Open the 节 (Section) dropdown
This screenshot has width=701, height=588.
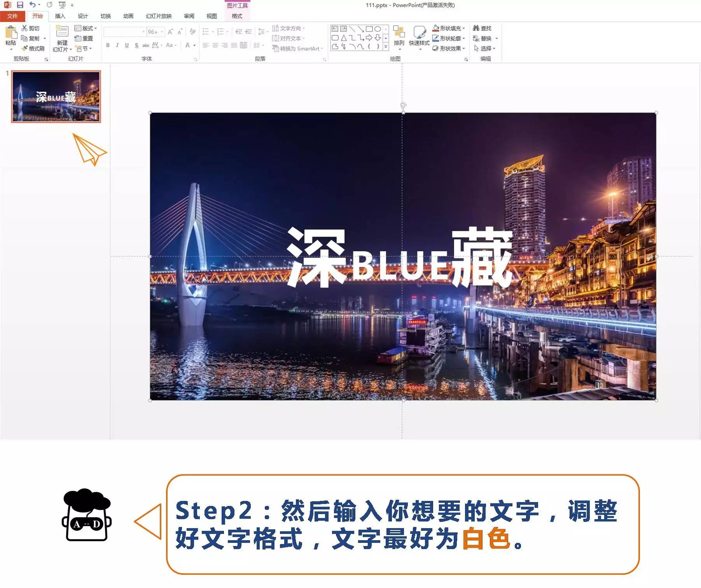pos(84,48)
